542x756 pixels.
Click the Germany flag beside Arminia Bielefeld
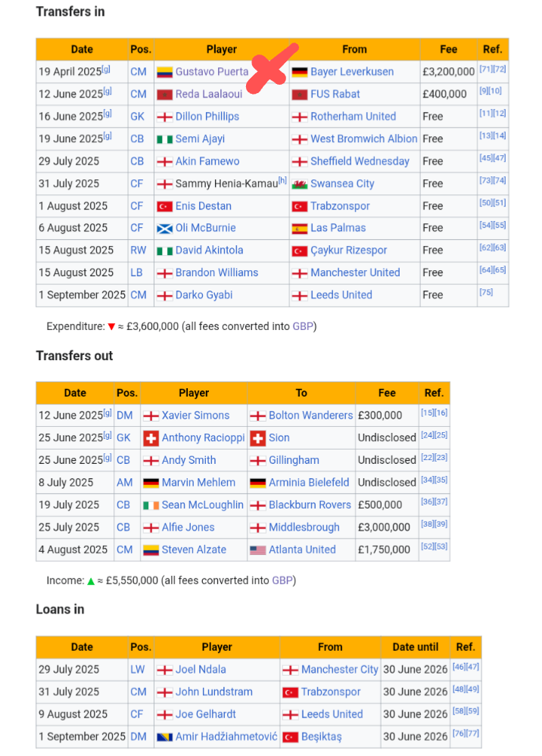(x=257, y=483)
